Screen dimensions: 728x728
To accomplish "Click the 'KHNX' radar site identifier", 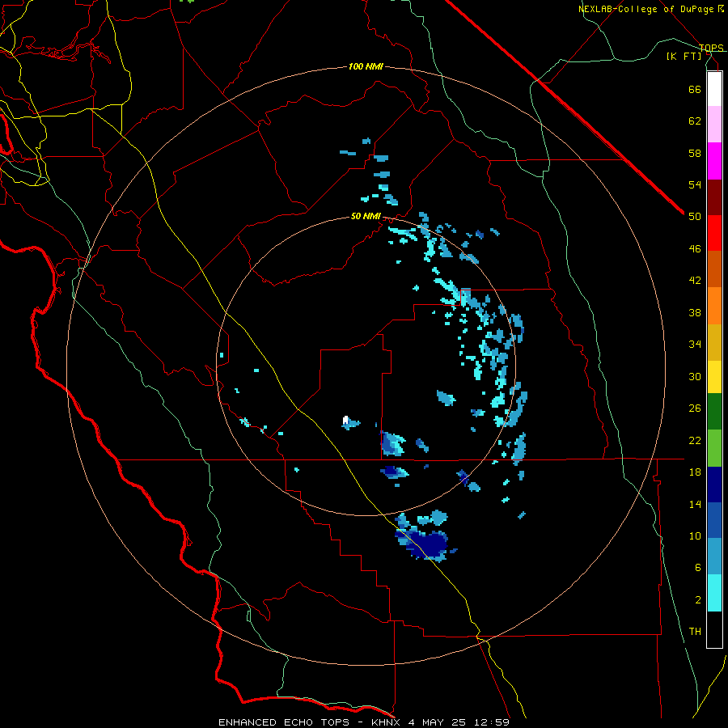I will coord(387,722).
